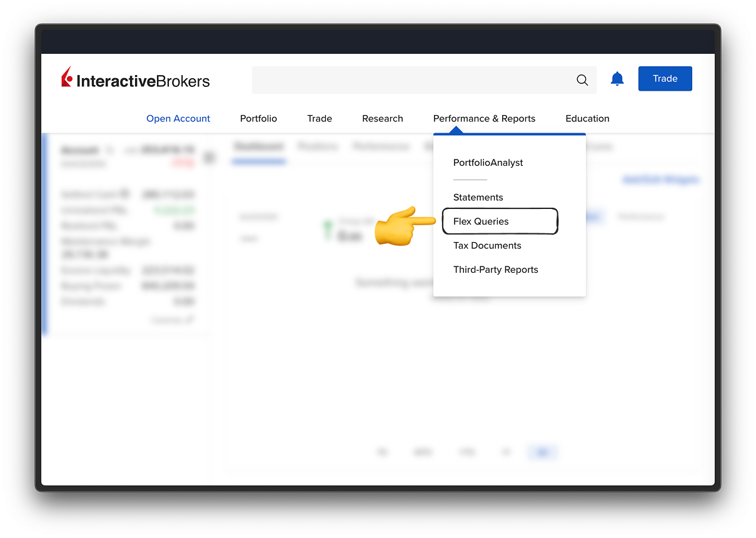Open the Open Account link
Image resolution: width=756 pixels, height=538 pixels.
click(x=178, y=118)
